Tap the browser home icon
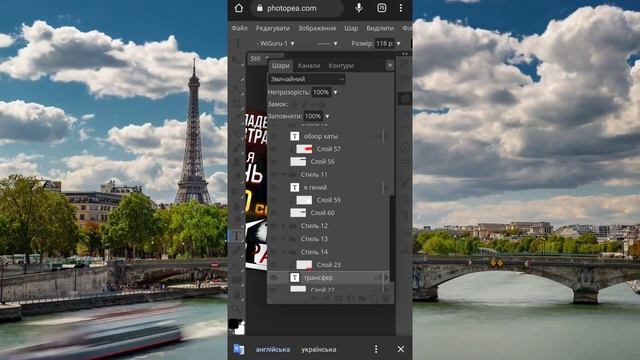640x360 pixels. point(239,8)
